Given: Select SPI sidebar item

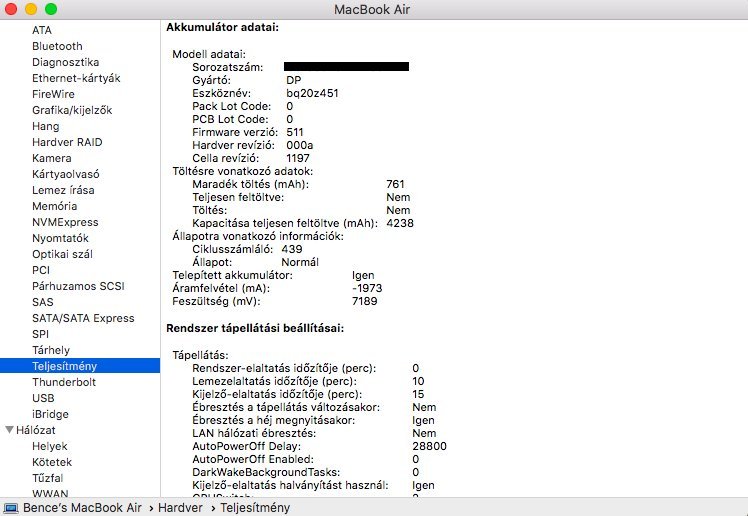Looking at the screenshot, I should (41, 334).
